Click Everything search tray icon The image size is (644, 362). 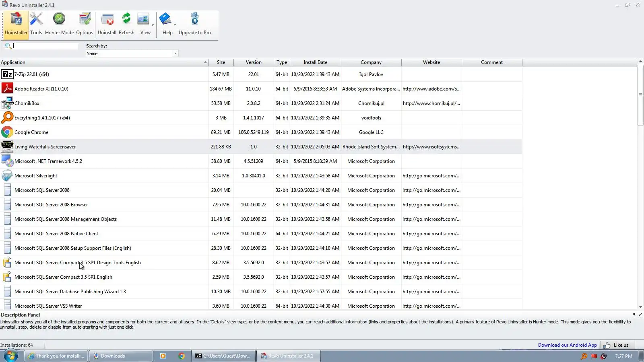(x=584, y=356)
